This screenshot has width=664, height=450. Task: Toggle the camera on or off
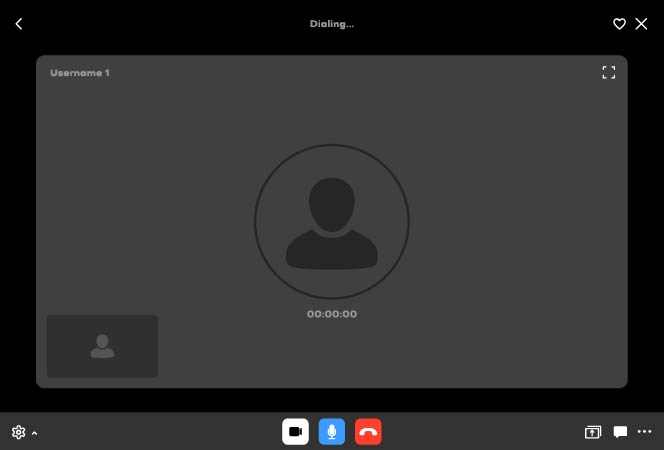pyautogui.click(x=295, y=432)
